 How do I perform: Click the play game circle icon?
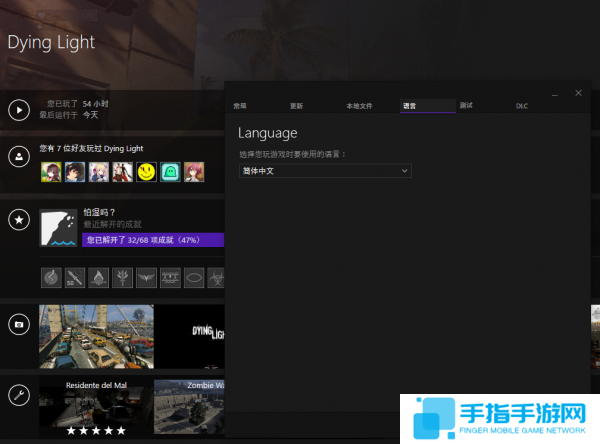coord(18,109)
